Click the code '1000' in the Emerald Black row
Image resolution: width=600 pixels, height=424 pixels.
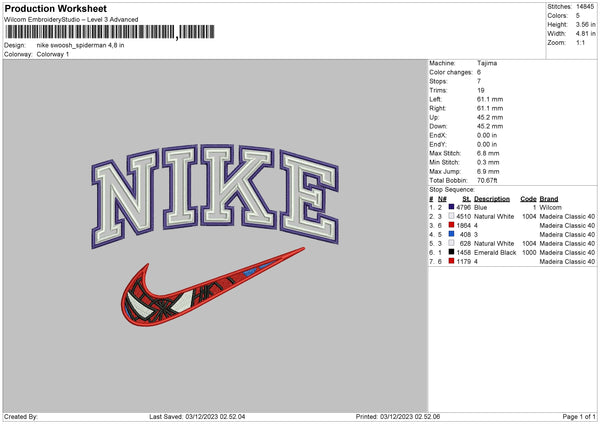530,252
